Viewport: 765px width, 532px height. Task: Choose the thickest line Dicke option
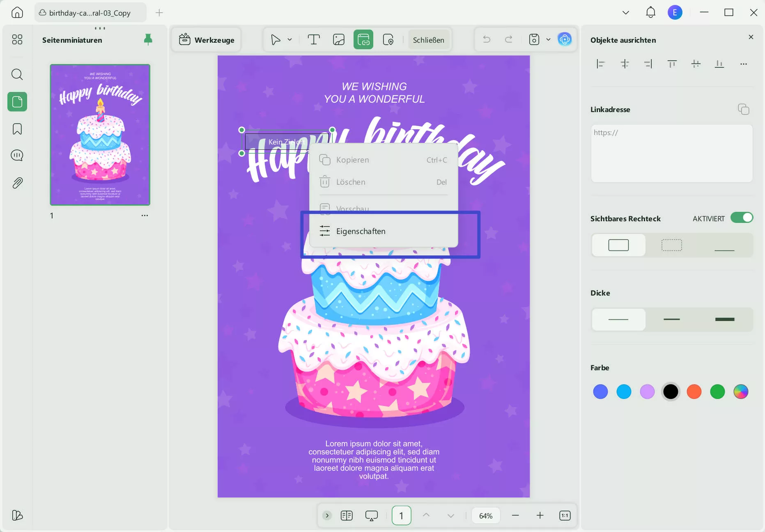[724, 319]
